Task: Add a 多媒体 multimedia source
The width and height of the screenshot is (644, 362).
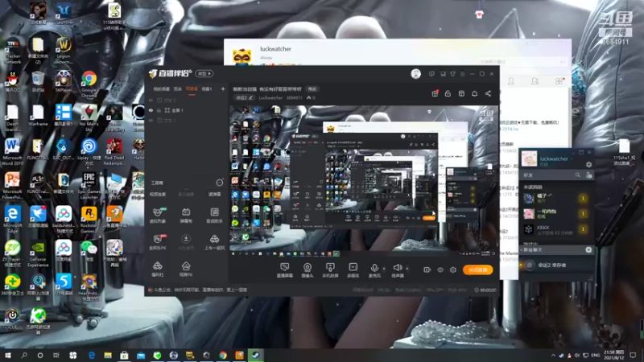Action: pos(353,270)
